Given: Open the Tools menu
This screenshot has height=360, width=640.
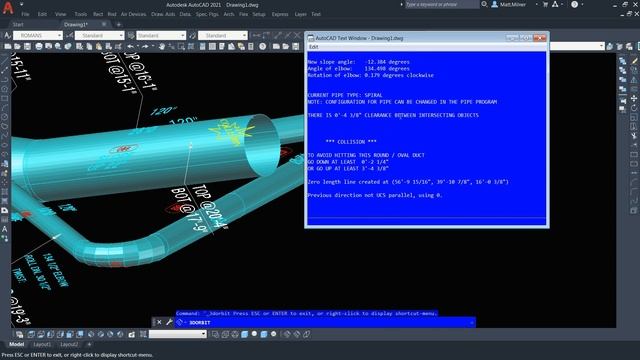Looking at the screenshot, I should point(80,14).
